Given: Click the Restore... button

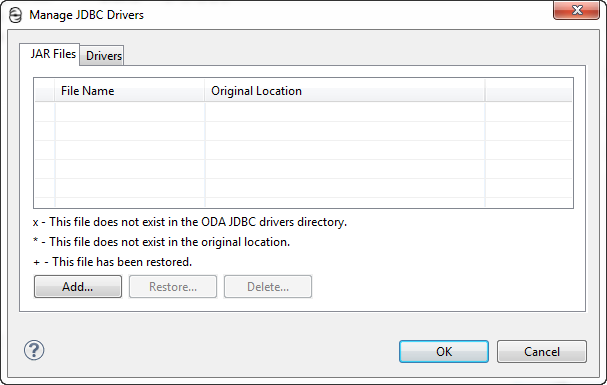Looking at the screenshot, I should pos(173,287).
